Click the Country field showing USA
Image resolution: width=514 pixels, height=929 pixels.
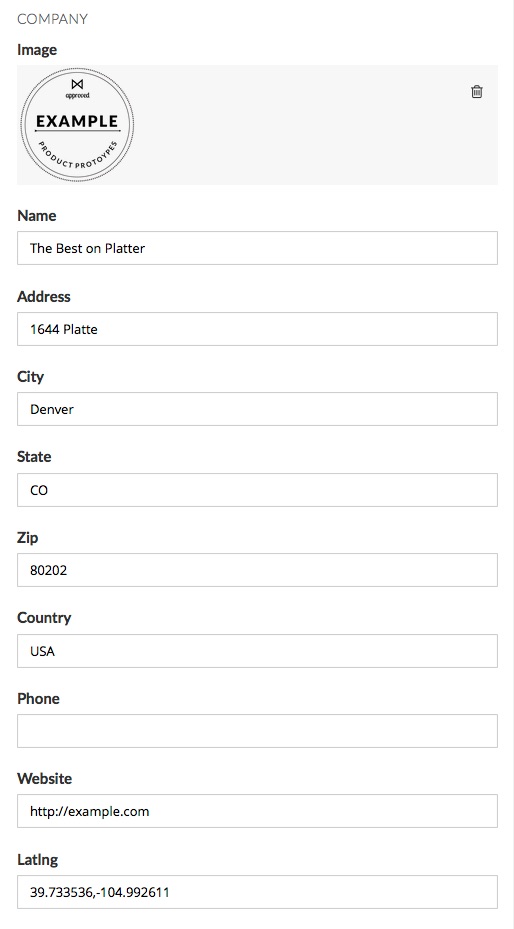257,651
